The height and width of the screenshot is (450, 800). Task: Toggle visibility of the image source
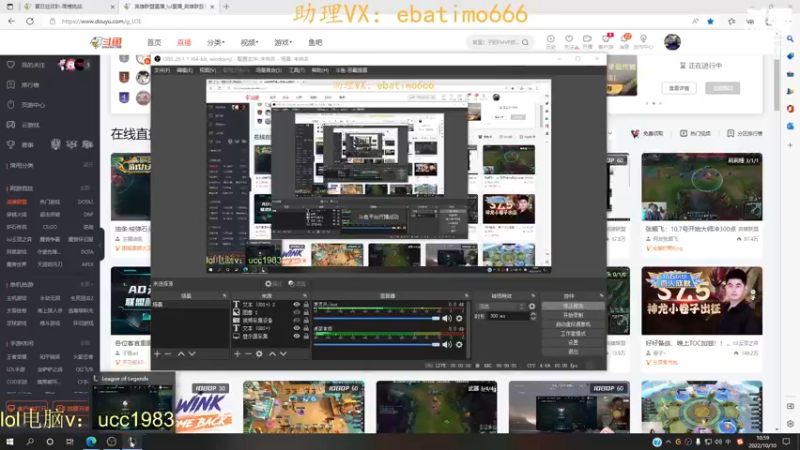tap(296, 312)
